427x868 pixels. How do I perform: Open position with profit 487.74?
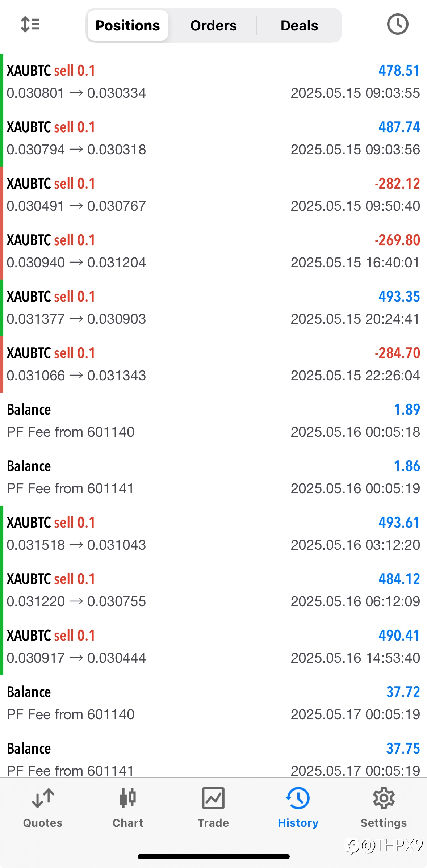click(213, 138)
